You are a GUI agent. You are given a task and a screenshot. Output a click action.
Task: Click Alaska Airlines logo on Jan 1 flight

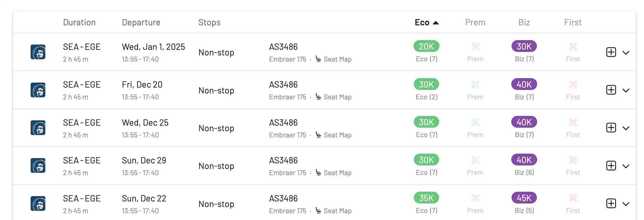point(38,52)
